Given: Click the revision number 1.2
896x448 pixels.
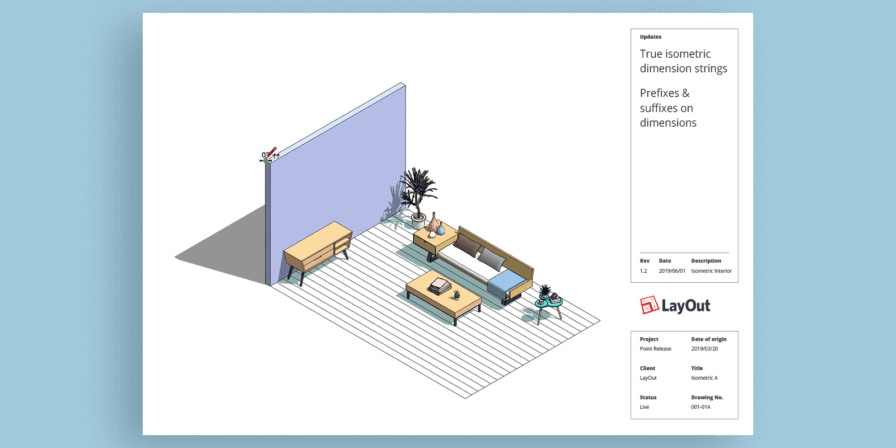Looking at the screenshot, I should [x=644, y=271].
